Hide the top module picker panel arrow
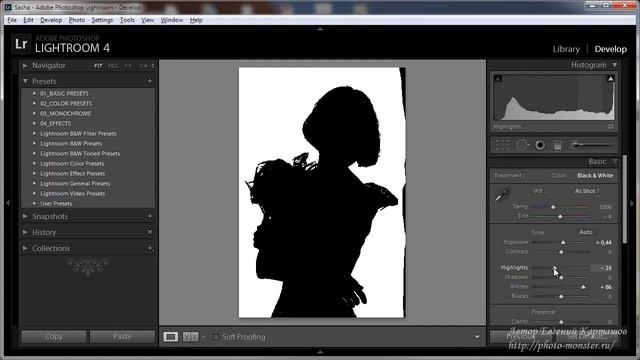640x360 pixels. point(320,29)
